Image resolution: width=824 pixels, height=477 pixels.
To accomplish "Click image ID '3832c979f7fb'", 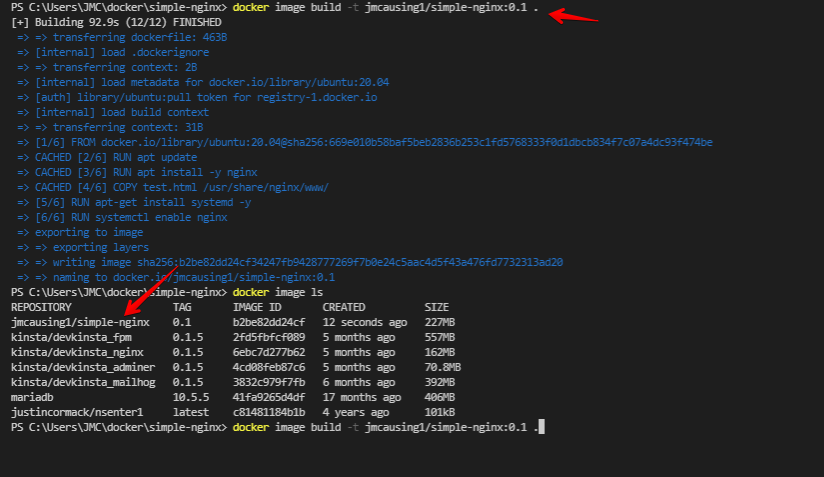I will (269, 382).
